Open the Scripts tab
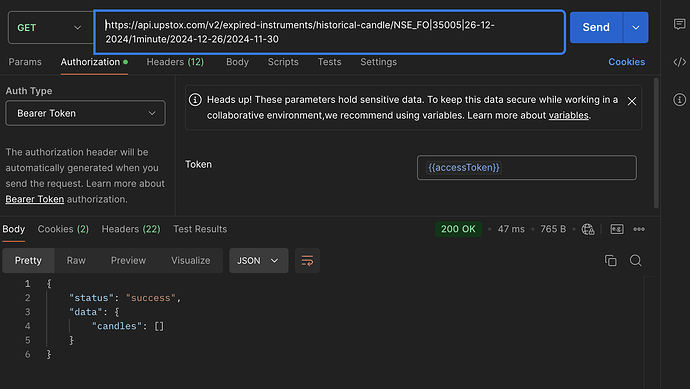Image resolution: width=690 pixels, height=389 pixels. click(283, 62)
